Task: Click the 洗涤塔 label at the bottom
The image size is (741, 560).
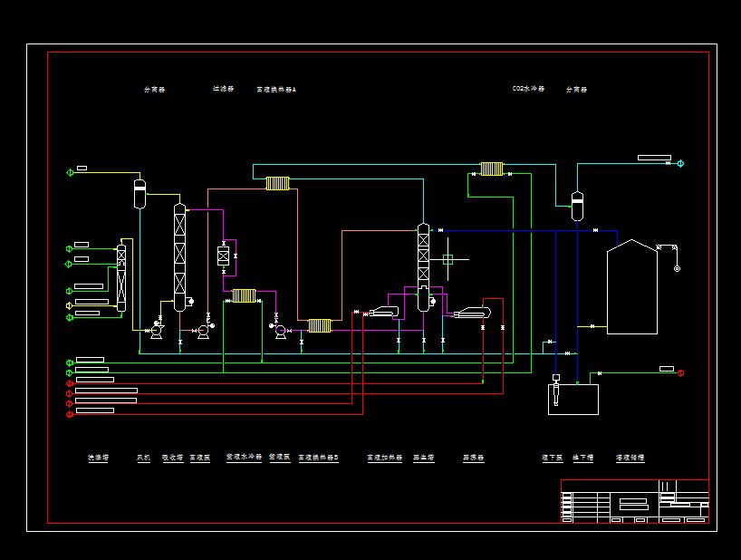Action: (x=99, y=458)
